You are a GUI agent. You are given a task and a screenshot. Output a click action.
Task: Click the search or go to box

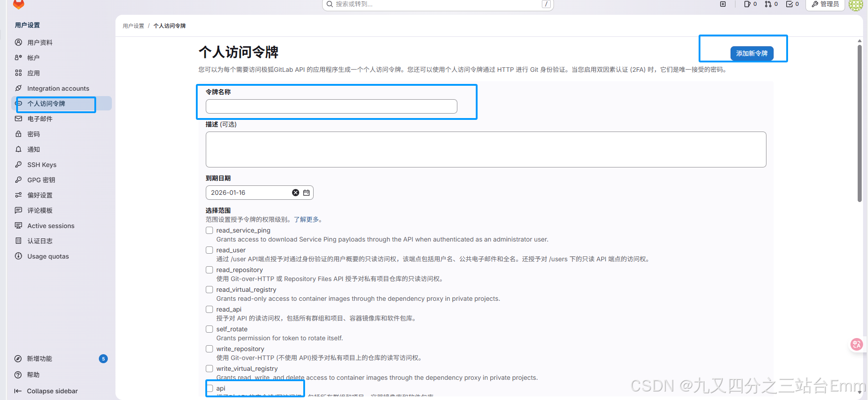[x=438, y=4]
